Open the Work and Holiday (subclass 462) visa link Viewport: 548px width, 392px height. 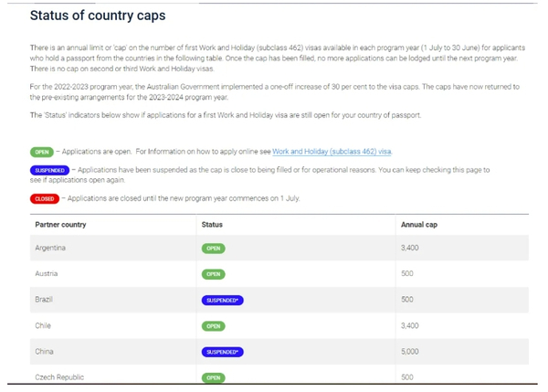tap(332, 152)
